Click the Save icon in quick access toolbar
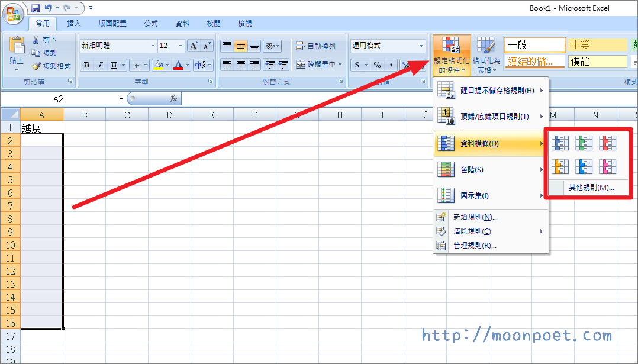Image resolution: width=638 pixels, height=364 pixels. (36, 8)
